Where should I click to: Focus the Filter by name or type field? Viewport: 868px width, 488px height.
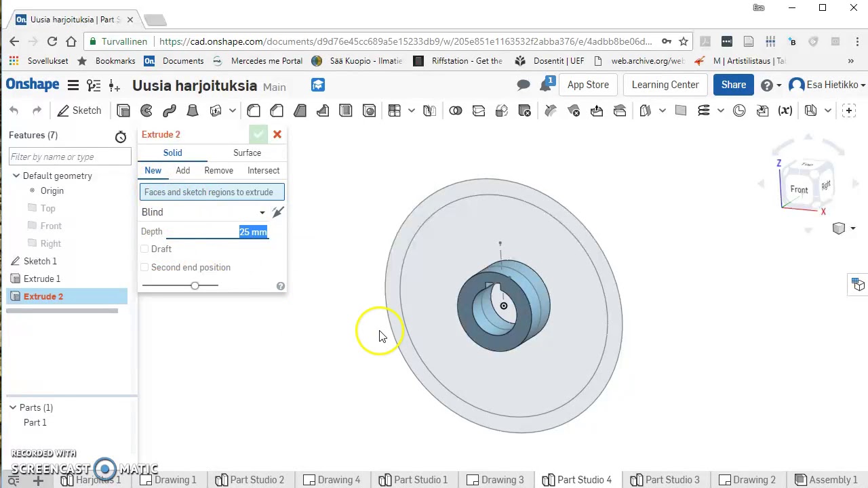tap(70, 157)
